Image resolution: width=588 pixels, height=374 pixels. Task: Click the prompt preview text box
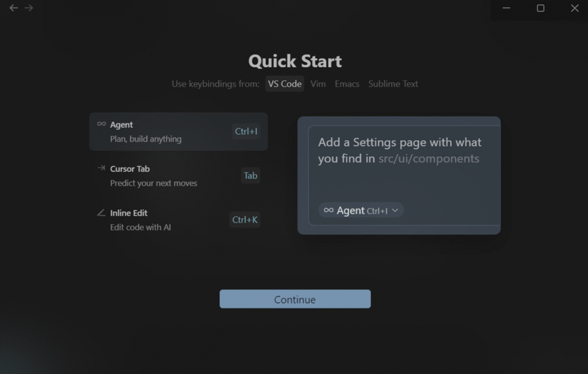(404, 175)
